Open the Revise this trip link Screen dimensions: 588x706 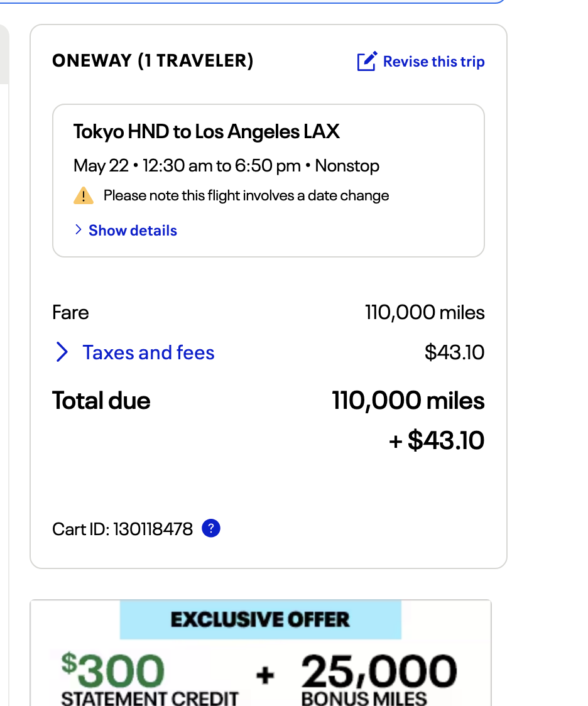coord(433,62)
